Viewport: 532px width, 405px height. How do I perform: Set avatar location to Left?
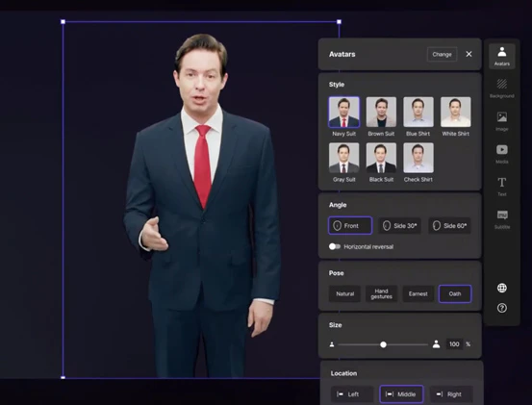[352, 394]
